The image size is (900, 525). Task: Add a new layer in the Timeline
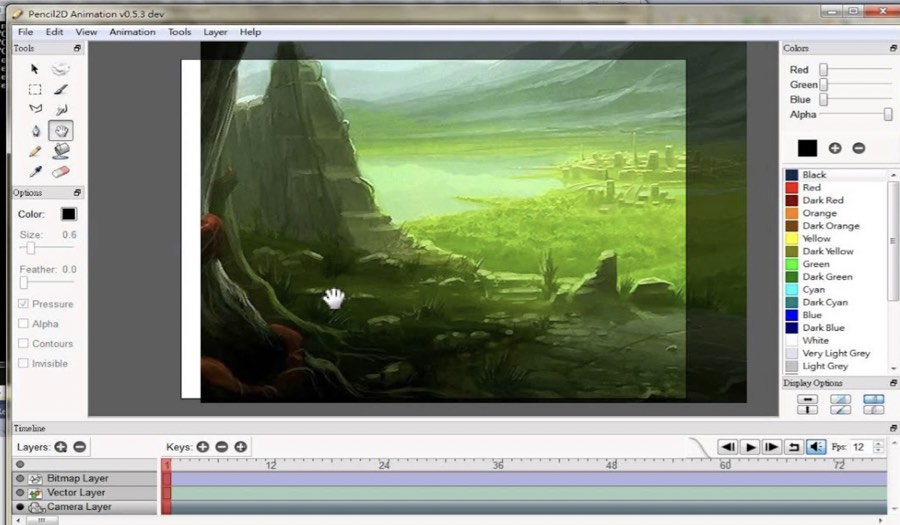[61, 447]
